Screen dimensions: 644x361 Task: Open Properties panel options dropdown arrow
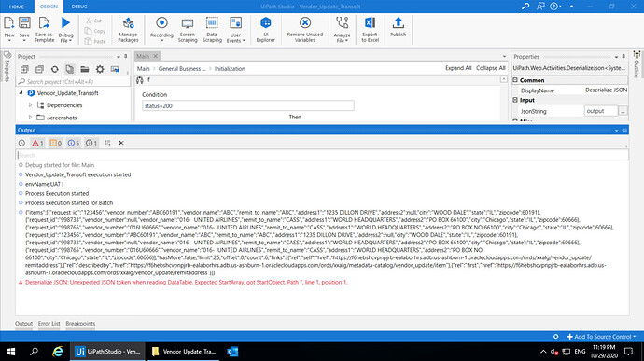pos(617,57)
